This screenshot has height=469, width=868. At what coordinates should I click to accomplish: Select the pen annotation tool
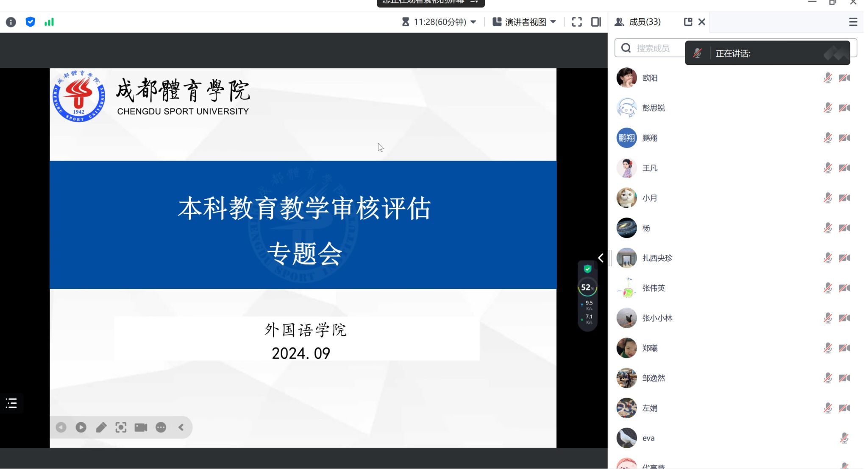(101, 427)
